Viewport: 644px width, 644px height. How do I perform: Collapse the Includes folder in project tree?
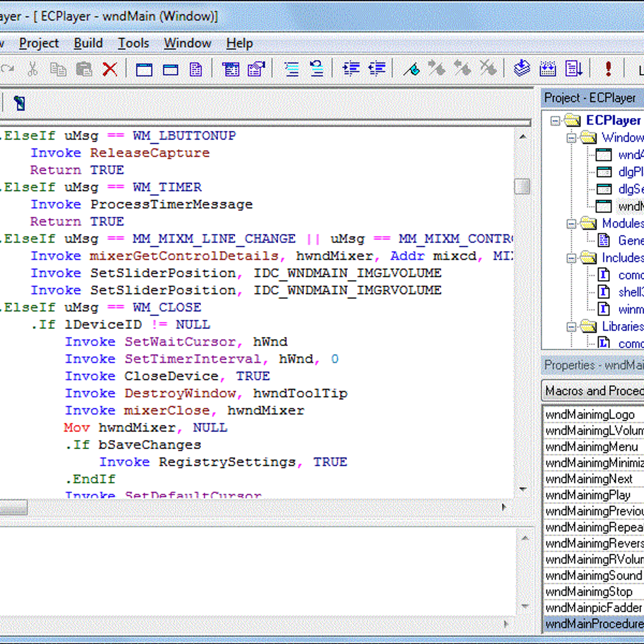[x=571, y=258]
